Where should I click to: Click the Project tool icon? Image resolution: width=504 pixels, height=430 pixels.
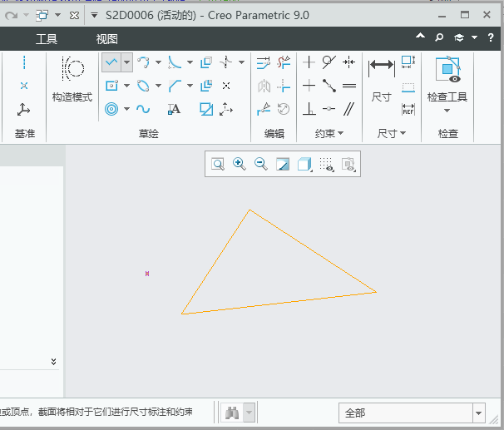[206, 109]
